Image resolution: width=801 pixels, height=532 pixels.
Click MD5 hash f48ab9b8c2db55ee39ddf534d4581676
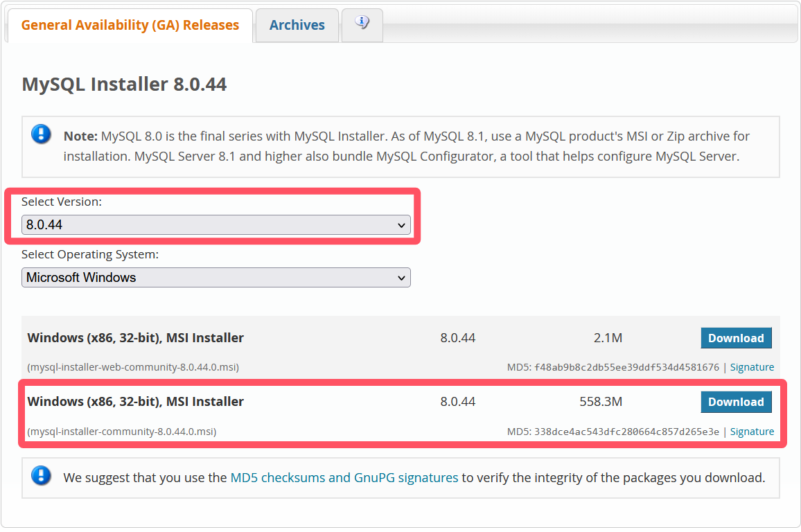(627, 367)
